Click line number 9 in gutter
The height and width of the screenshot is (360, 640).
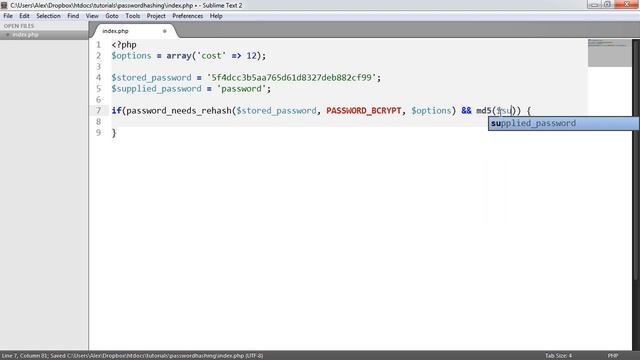point(98,133)
